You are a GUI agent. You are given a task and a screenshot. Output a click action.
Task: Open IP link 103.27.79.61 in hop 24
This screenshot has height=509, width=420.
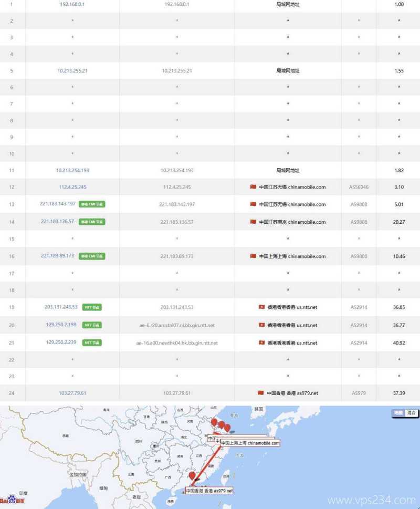[72, 393]
